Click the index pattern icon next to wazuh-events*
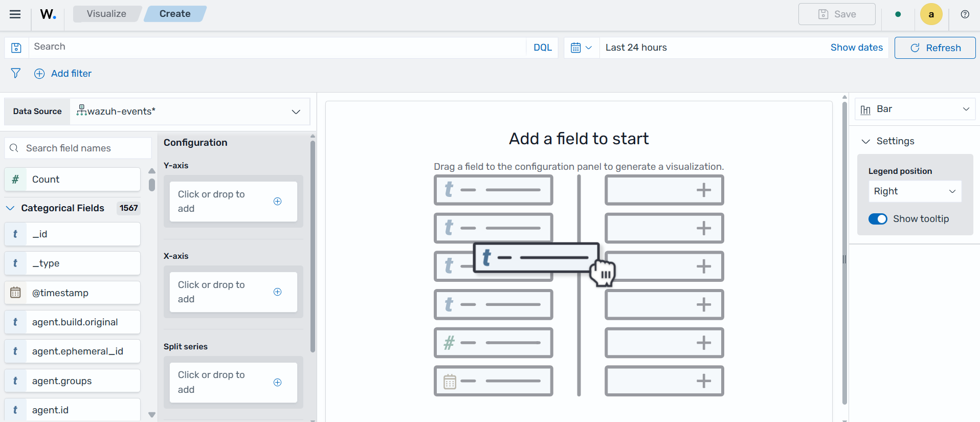This screenshot has width=980, height=422. click(81, 110)
